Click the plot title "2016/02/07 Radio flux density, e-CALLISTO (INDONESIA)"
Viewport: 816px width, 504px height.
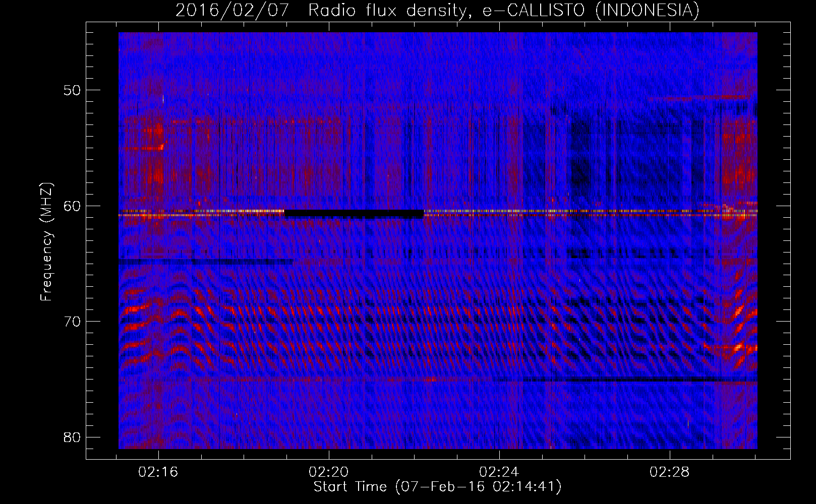click(x=437, y=11)
